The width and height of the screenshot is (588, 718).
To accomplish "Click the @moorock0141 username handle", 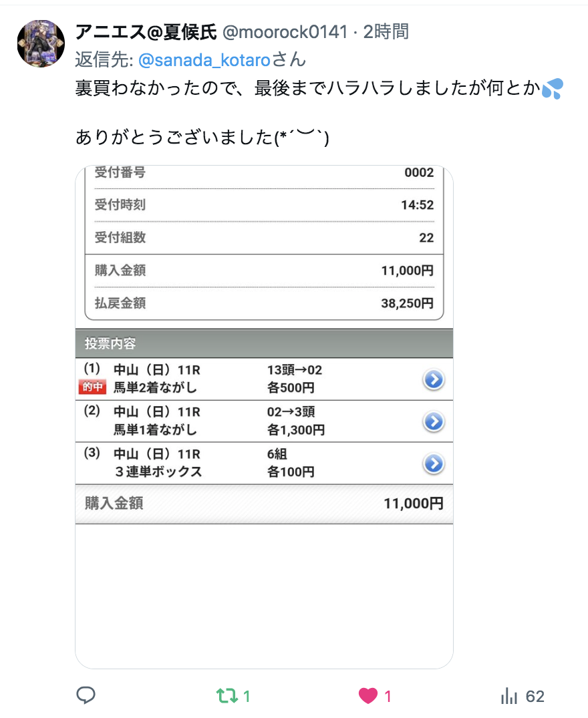I will coord(285,31).
